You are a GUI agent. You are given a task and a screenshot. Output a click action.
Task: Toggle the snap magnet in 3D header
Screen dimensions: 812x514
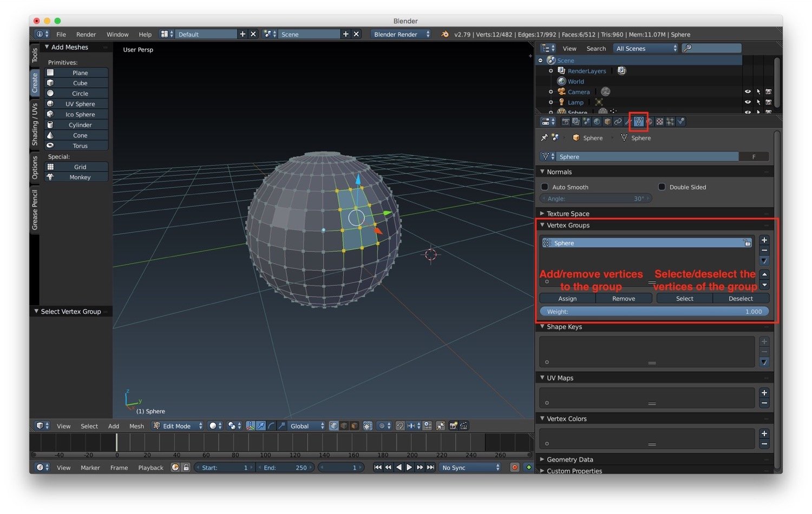tap(400, 426)
